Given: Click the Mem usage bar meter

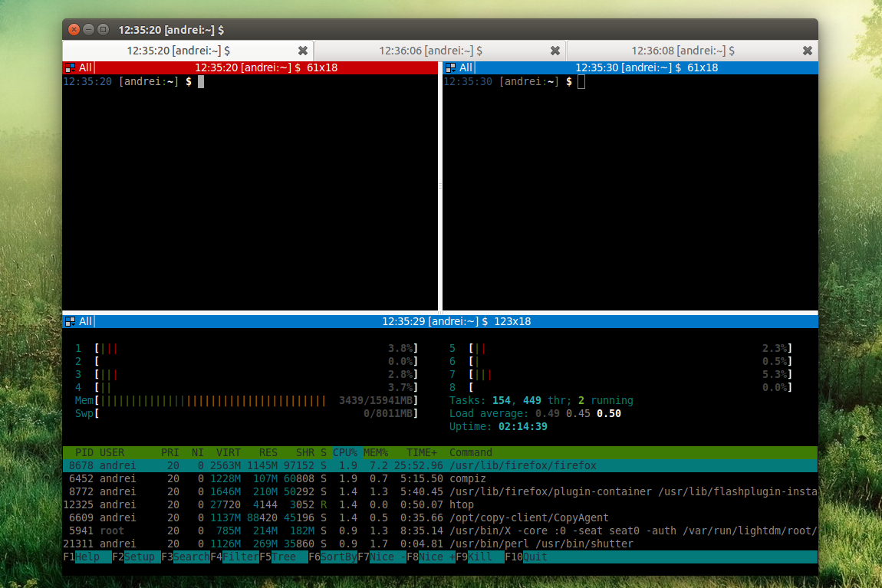Looking at the screenshot, I should pos(246,400).
